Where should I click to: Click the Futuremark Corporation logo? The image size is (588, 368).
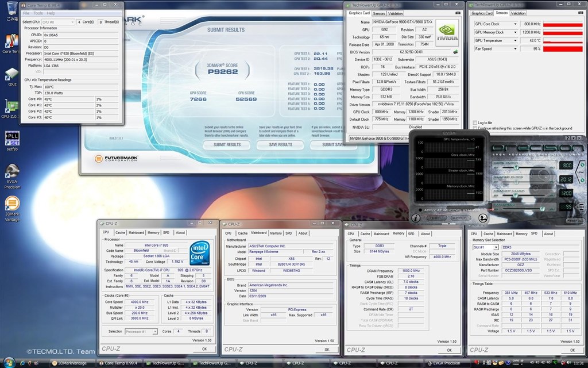116,159
